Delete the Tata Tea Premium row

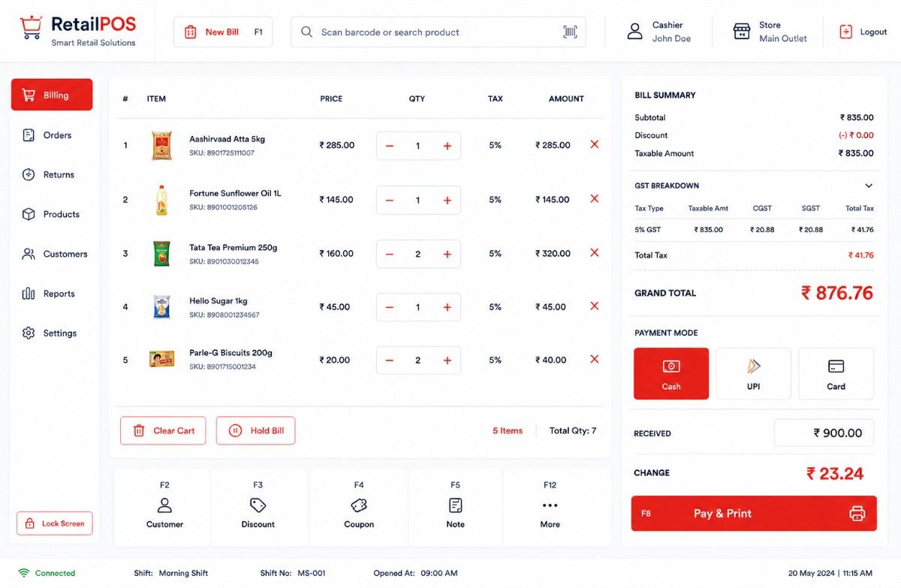(595, 253)
